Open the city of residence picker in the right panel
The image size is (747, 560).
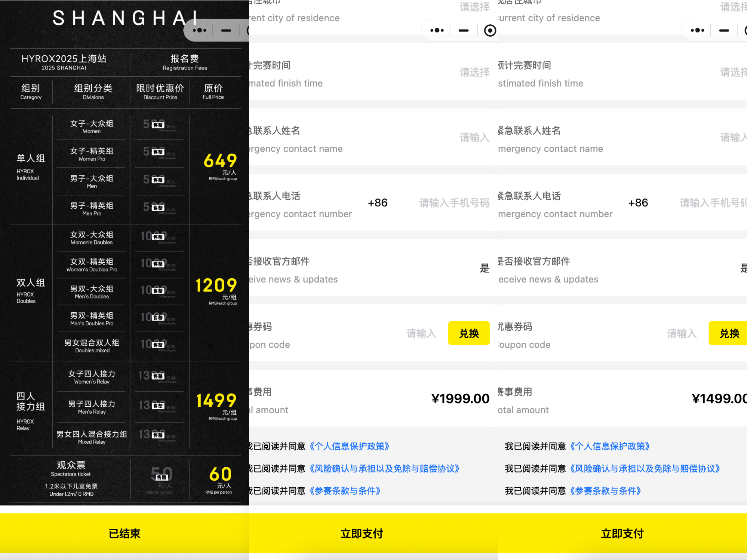[x=733, y=7]
